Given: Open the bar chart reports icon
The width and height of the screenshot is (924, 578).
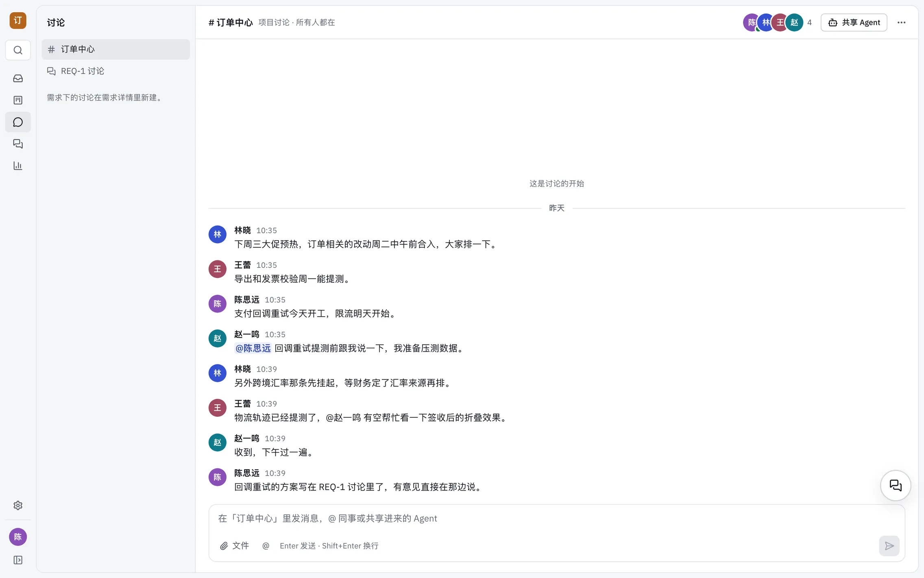Looking at the screenshot, I should pyautogui.click(x=18, y=166).
